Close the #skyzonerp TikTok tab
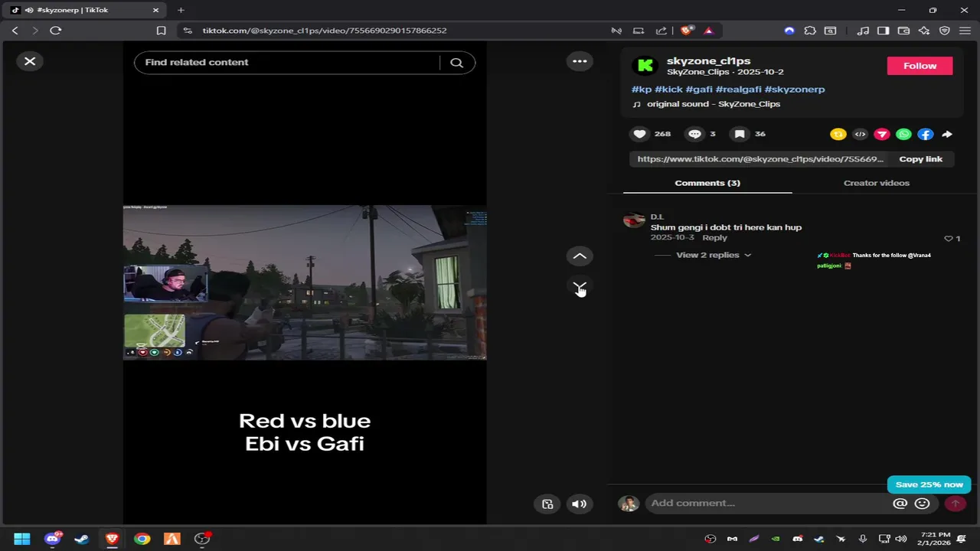The height and width of the screenshot is (551, 980). pyautogui.click(x=155, y=10)
